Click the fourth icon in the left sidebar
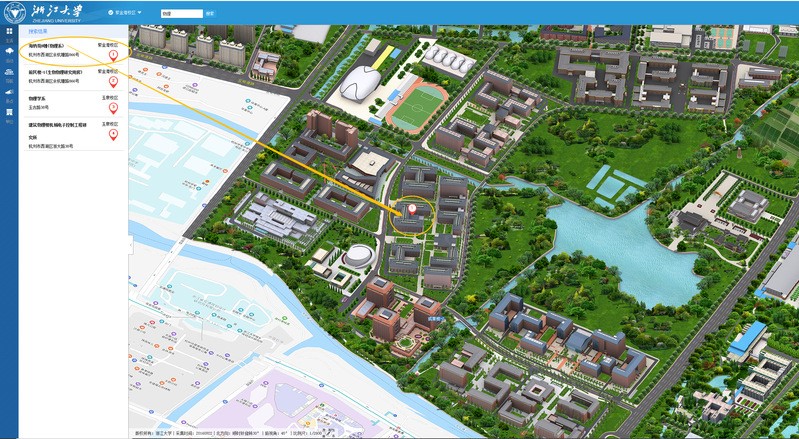 pyautogui.click(x=9, y=91)
